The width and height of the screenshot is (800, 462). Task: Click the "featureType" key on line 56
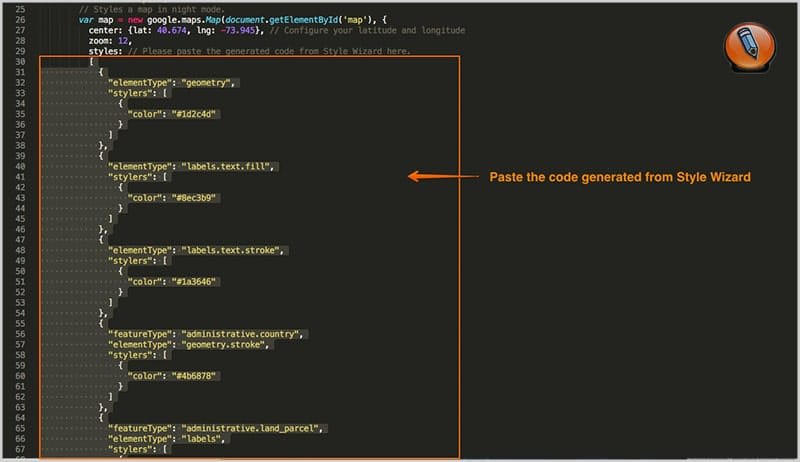[x=138, y=334]
